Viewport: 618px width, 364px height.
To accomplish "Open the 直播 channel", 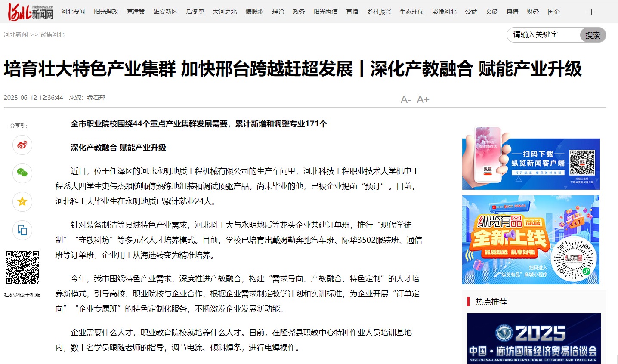I will pyautogui.click(x=352, y=12).
